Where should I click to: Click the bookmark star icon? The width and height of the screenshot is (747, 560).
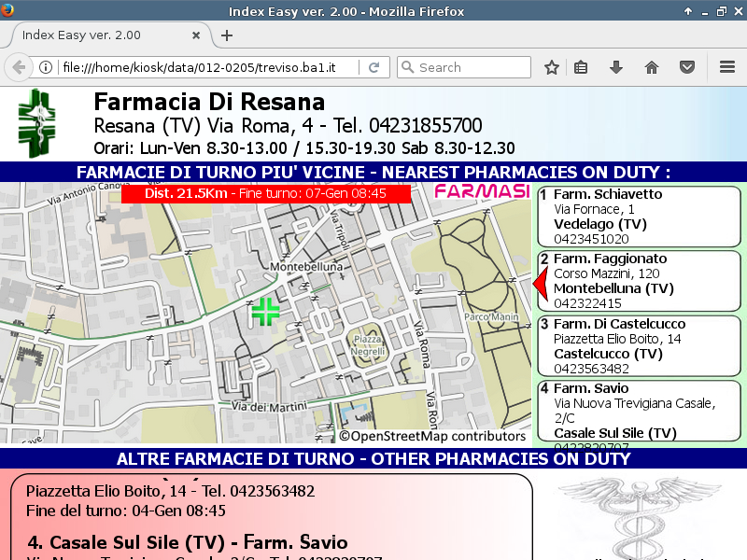point(552,67)
